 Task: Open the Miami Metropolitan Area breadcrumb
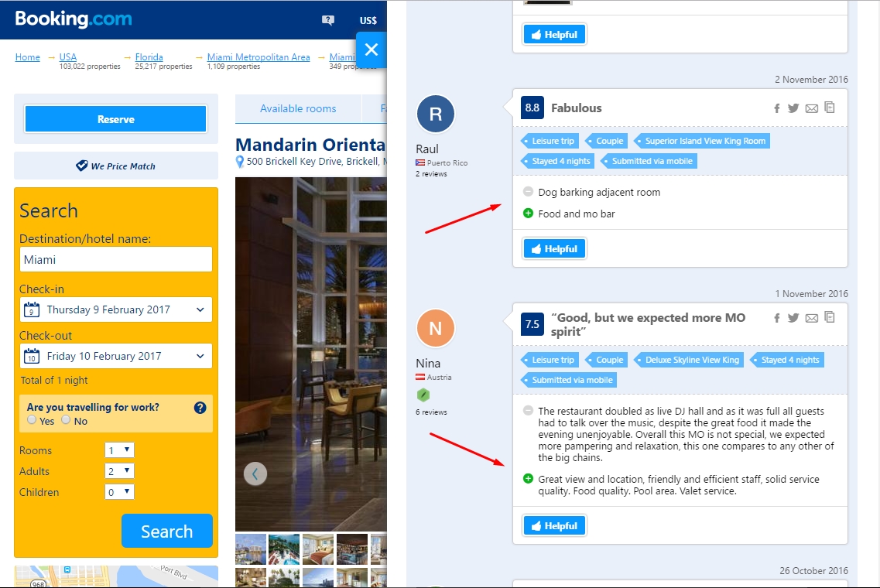(x=259, y=56)
